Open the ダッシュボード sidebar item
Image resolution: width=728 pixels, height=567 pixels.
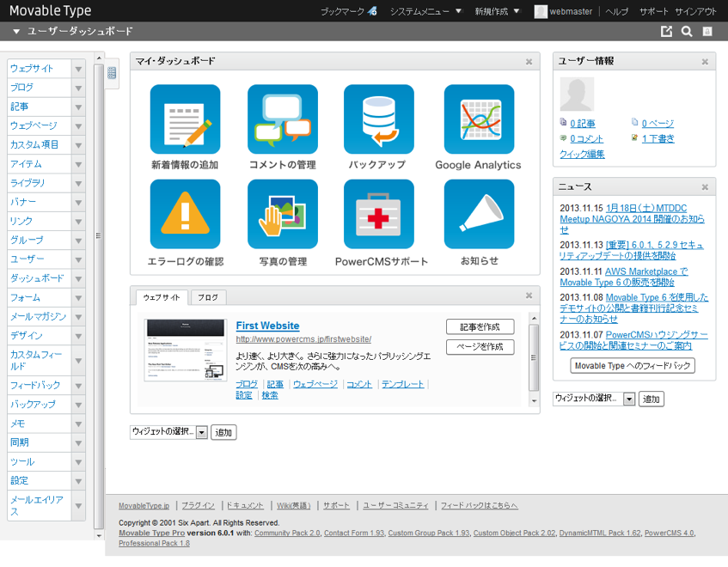(37, 278)
